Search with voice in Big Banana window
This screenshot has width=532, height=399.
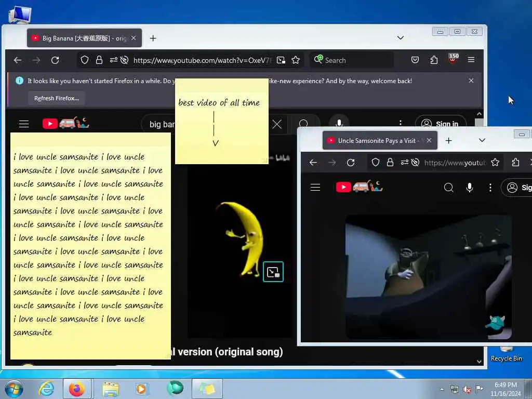click(x=339, y=123)
